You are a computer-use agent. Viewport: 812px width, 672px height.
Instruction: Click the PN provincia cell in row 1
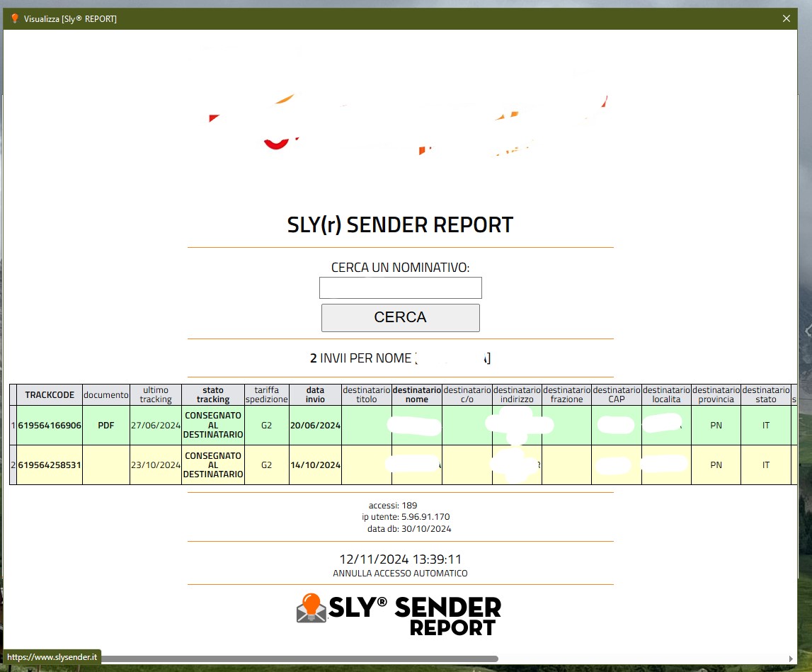[716, 425]
